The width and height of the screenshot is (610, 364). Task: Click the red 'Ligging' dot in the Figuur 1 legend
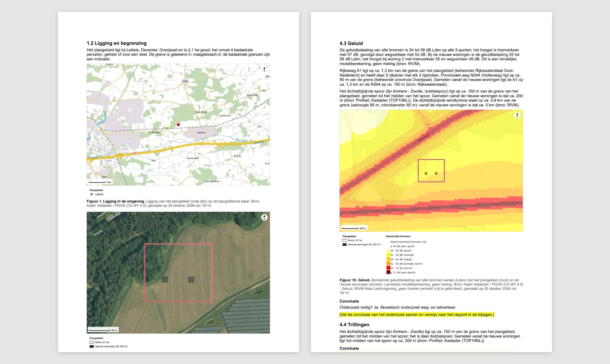tap(91, 194)
